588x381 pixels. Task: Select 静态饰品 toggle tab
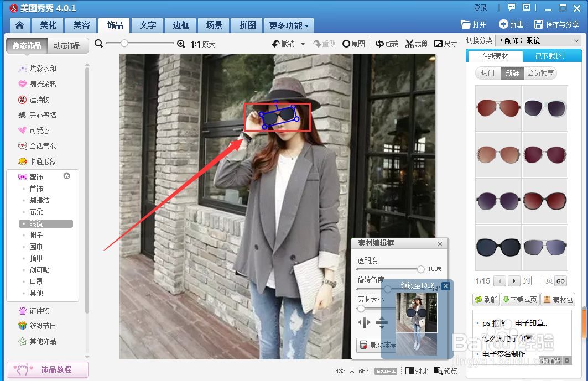pos(27,45)
